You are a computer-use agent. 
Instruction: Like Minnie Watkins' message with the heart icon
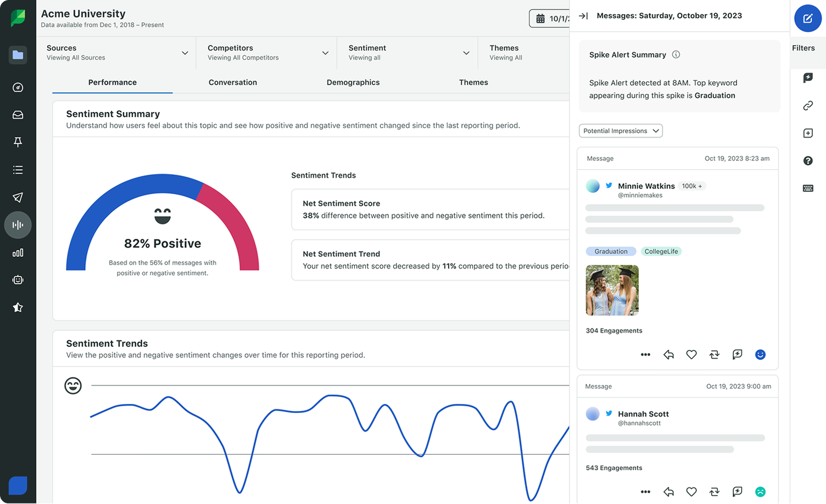tap(691, 354)
